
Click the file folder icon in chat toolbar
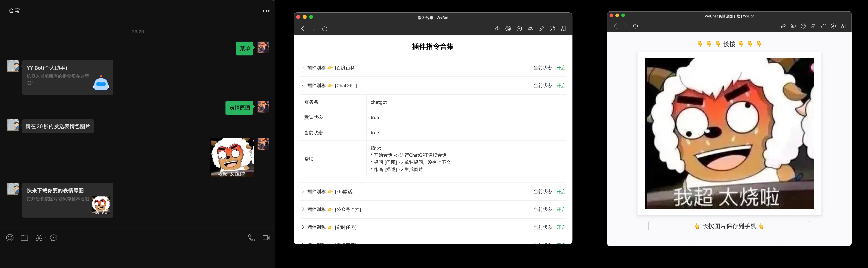(24, 238)
